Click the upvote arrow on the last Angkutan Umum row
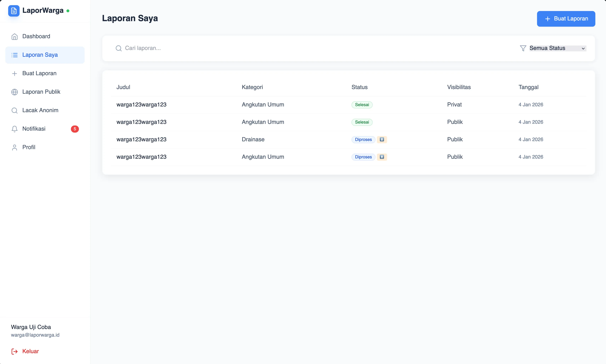The height and width of the screenshot is (364, 606). pos(382,157)
